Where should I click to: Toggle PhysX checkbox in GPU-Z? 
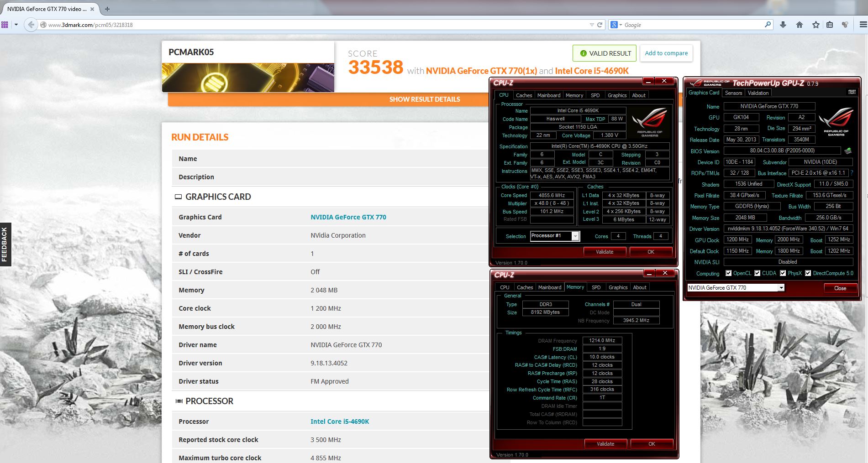pyautogui.click(x=783, y=273)
